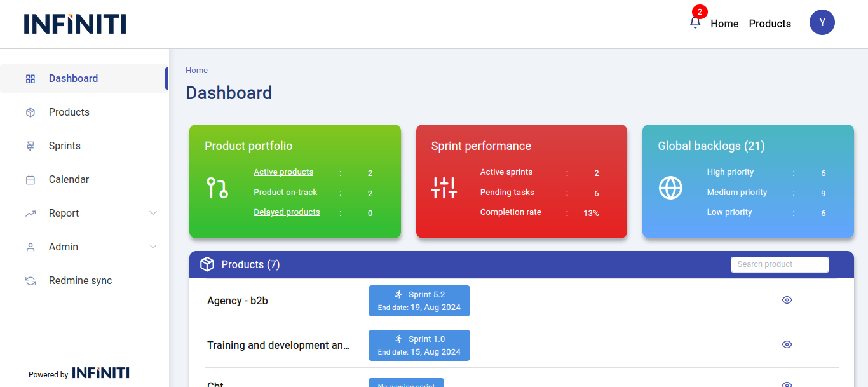View the Agency - b2b product eye icon
The height and width of the screenshot is (387, 868).
(x=787, y=300)
